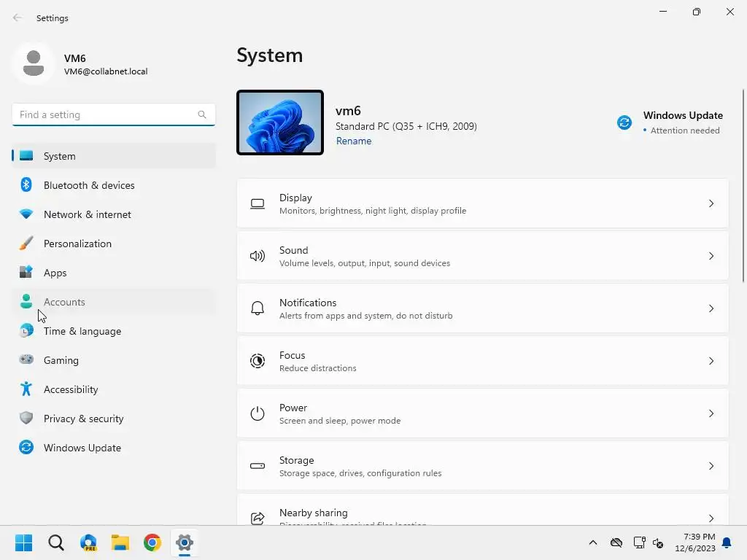Screen dimensions: 747x560
Task: Click the Windows Update sync icon near header
Action: coord(624,122)
